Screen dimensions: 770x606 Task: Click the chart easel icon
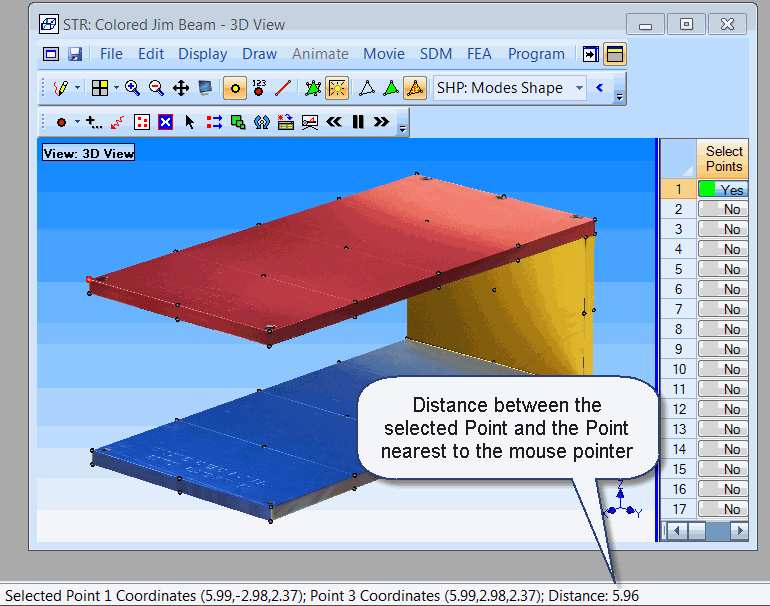[310, 122]
